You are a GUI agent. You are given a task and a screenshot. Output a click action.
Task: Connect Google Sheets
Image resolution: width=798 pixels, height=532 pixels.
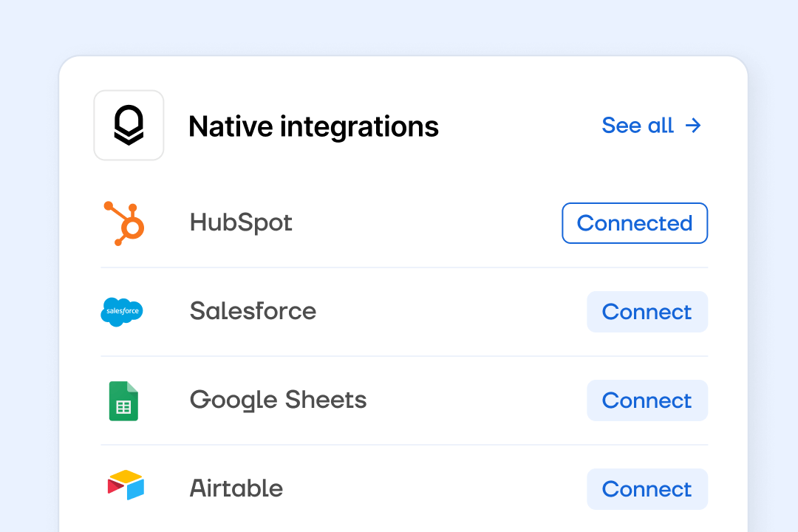(647, 400)
